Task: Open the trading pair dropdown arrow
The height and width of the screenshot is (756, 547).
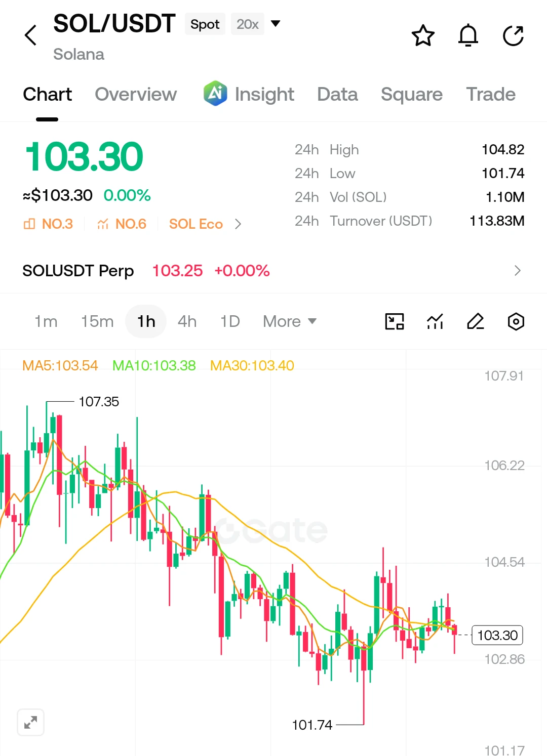Action: [x=276, y=23]
